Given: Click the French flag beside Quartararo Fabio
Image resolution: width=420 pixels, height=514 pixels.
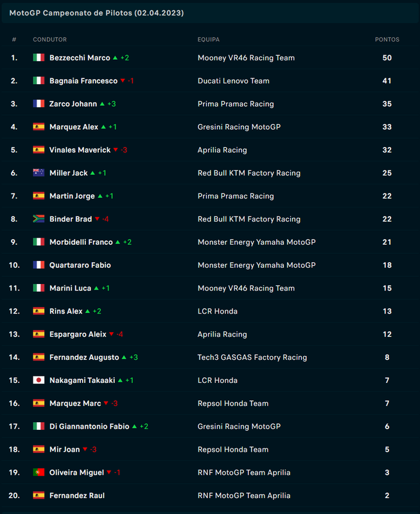Looking at the screenshot, I should tap(39, 265).
